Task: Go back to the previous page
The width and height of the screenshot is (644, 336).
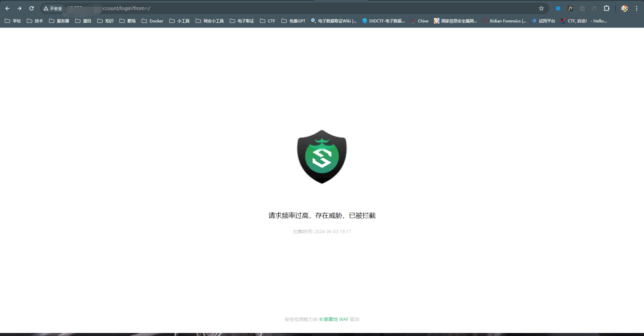Action: pyautogui.click(x=7, y=8)
